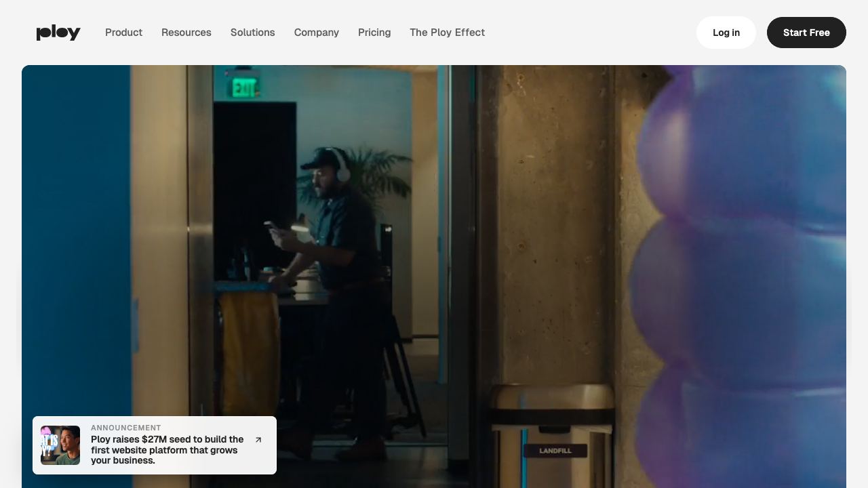
Task: Go to the Pricing page
Action: click(374, 33)
